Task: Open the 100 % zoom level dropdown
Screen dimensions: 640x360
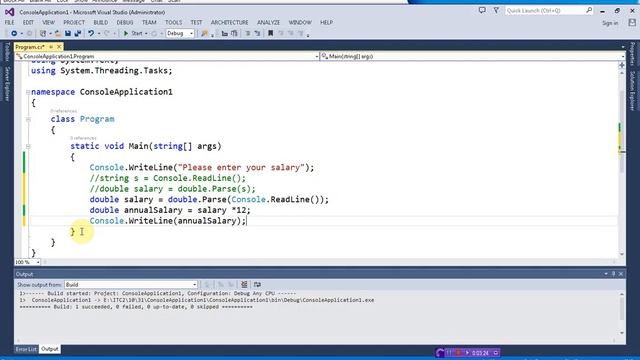Action: click(x=27, y=262)
